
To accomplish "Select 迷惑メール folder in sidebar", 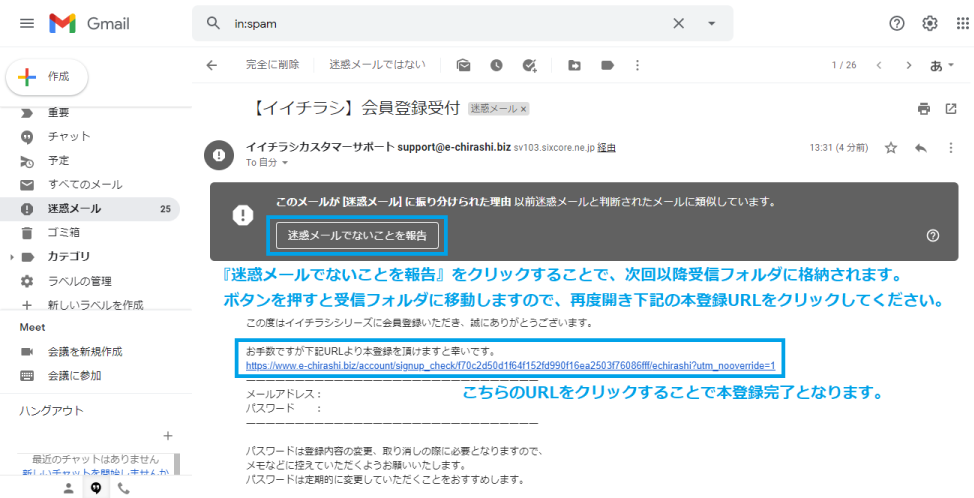I will [x=89, y=209].
